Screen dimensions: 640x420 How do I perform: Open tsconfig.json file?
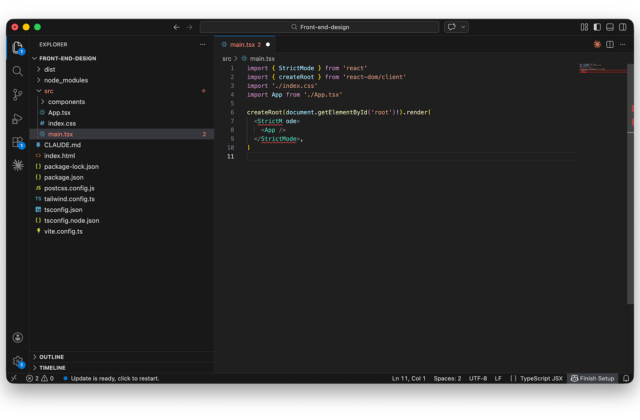coord(122,210)
